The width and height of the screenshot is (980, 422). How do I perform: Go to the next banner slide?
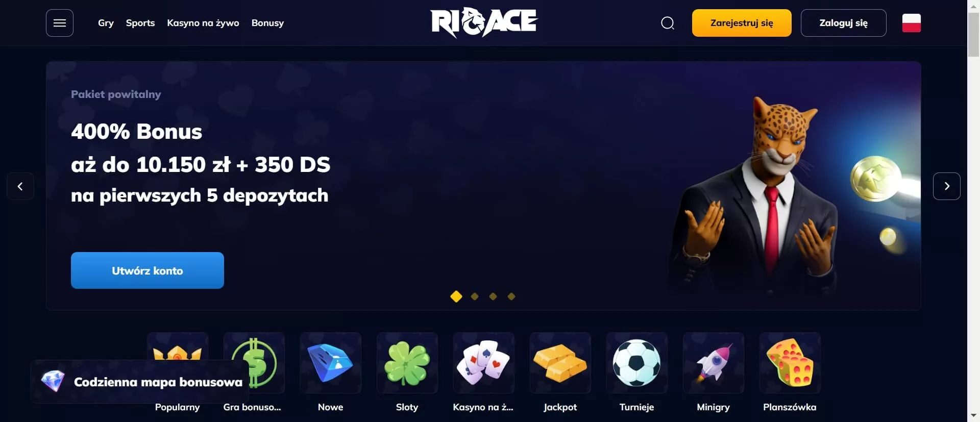(947, 186)
